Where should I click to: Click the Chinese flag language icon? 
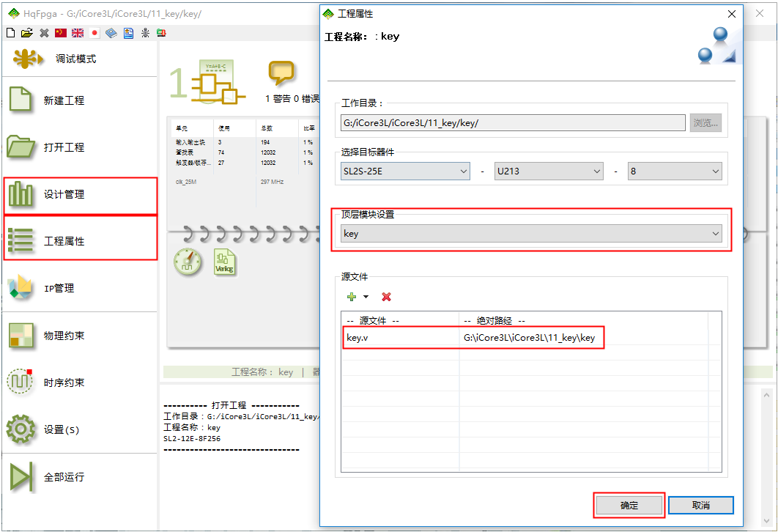[61, 33]
